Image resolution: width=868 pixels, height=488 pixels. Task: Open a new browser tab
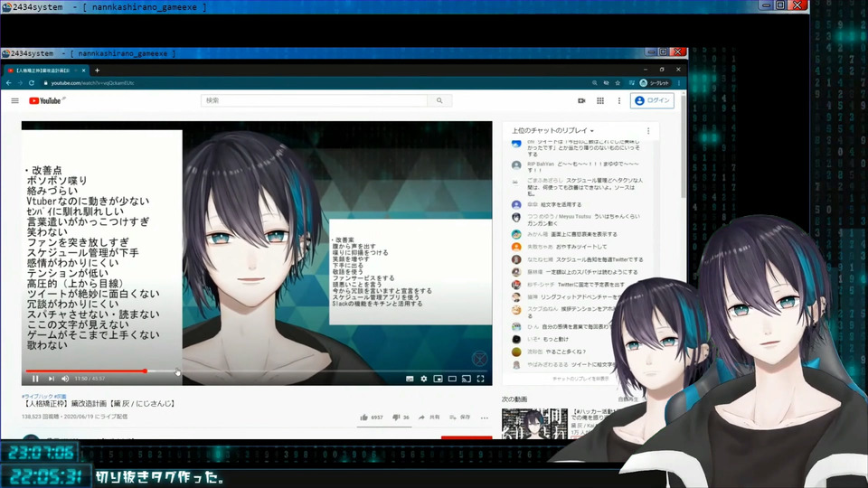point(97,70)
